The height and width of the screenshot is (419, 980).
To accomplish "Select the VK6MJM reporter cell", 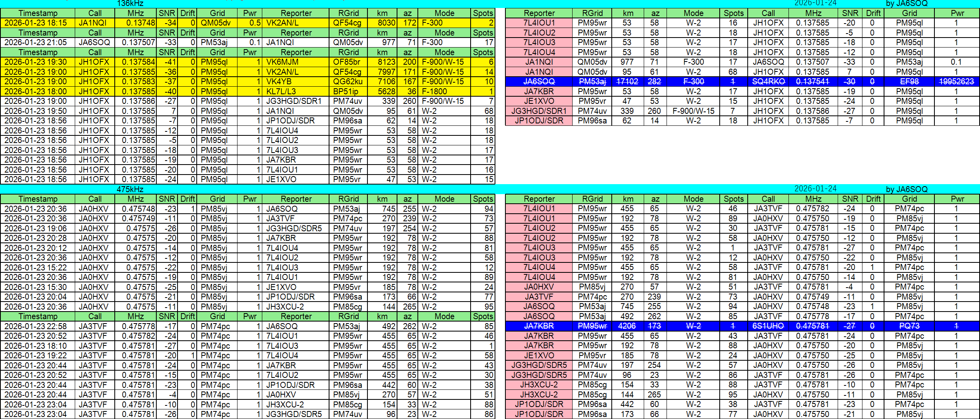I will coord(282,62).
